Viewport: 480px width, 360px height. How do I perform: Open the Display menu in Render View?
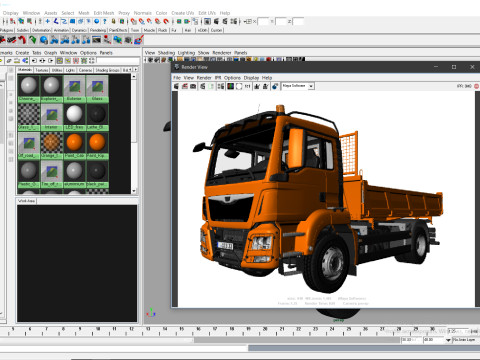click(251, 78)
